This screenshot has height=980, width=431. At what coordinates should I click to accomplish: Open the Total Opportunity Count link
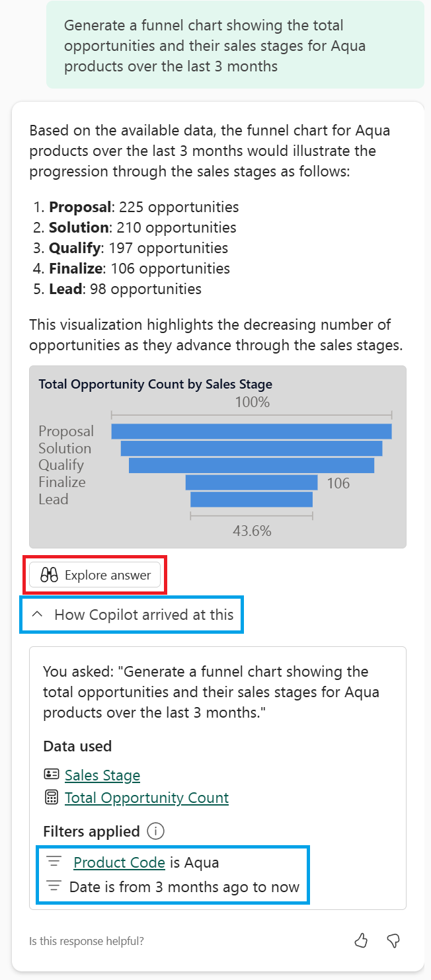tap(147, 798)
